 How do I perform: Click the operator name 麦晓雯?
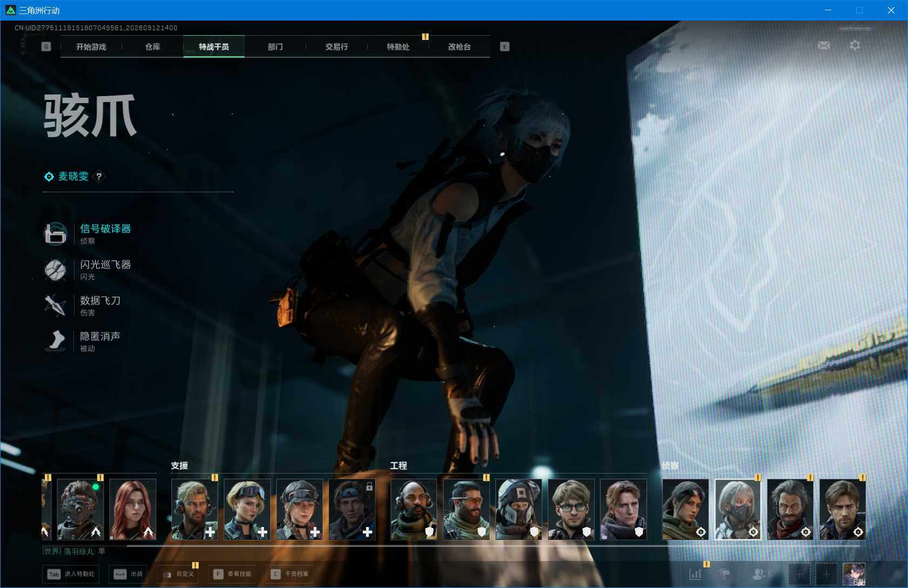pos(73,177)
